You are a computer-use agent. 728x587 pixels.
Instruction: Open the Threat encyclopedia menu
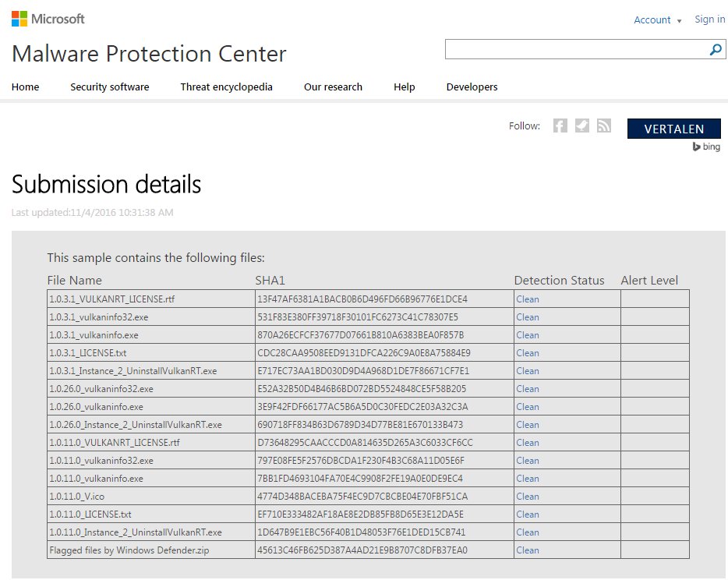(x=226, y=87)
